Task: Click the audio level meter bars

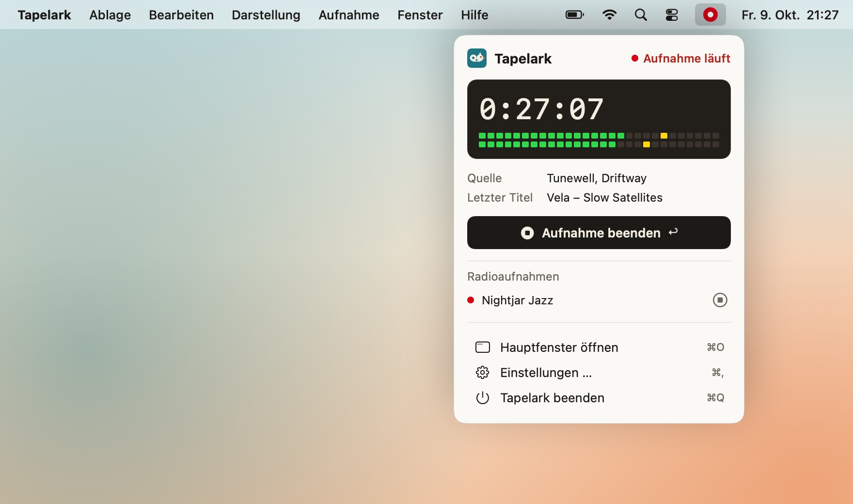Action: (599, 140)
